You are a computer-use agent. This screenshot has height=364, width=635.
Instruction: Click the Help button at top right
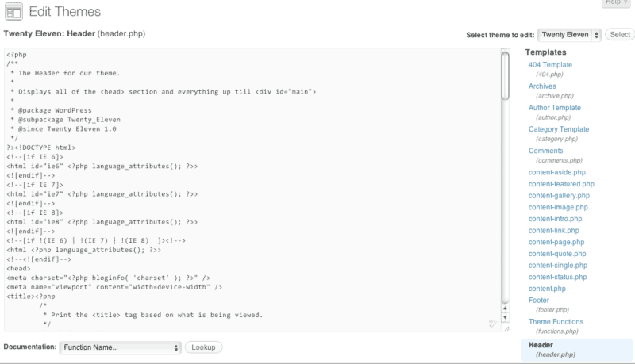614,3
